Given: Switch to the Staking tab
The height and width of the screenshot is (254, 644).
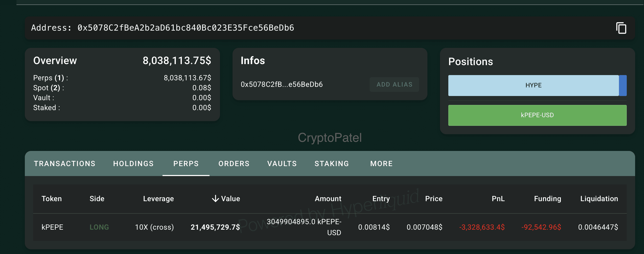Looking at the screenshot, I should click(x=332, y=163).
